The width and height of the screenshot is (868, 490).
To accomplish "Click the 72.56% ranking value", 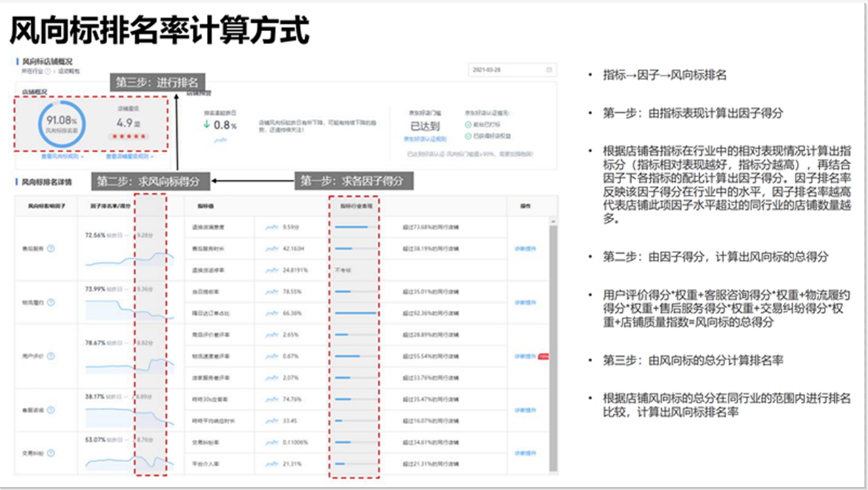I will click(x=95, y=235).
